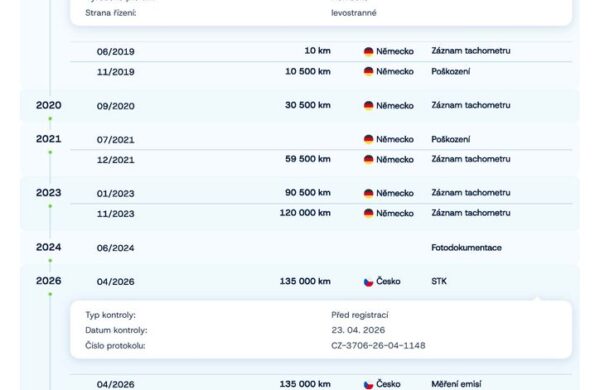This screenshot has height=390, width=600.
Task: Select the 2026 year timeline marker
Action: (x=49, y=281)
